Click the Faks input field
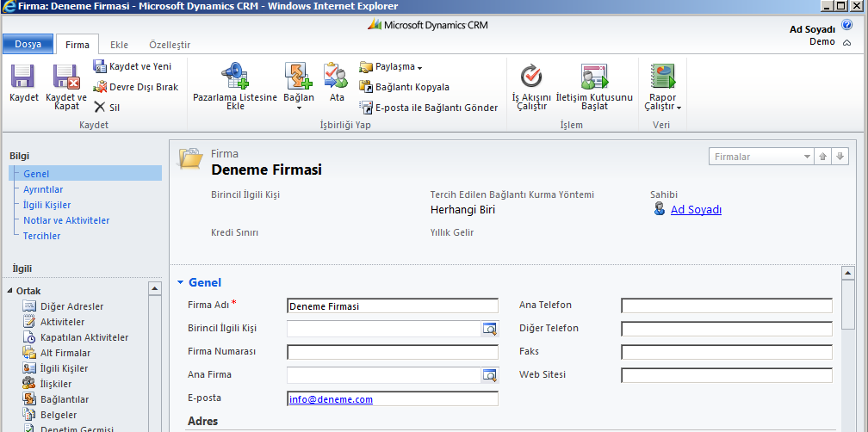Image resolution: width=868 pixels, height=432 pixels. click(x=726, y=352)
